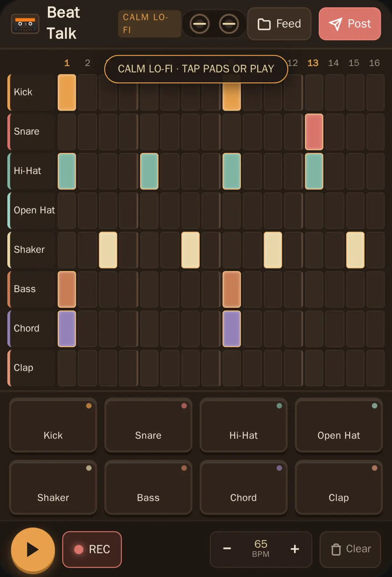Viewport: 392px width, 577px height.
Task: Click the right circular eye icon in header
Action: (x=229, y=24)
